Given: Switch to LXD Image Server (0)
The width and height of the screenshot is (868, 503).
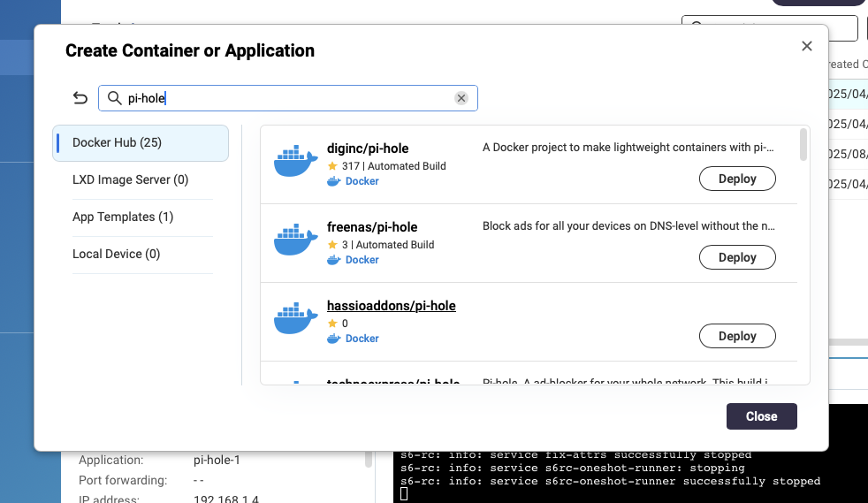Looking at the screenshot, I should pos(130,179).
